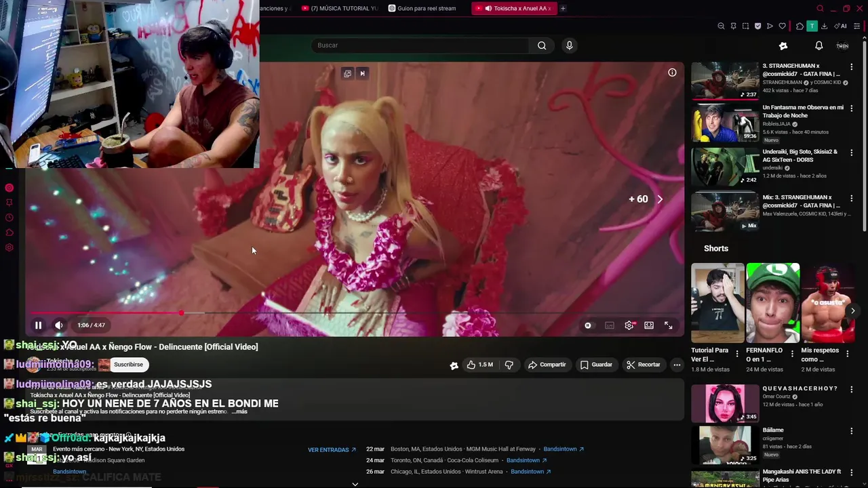Open options for Un Fantasma me Observa video
Image resolution: width=868 pixels, height=488 pixels.
pos(852,108)
